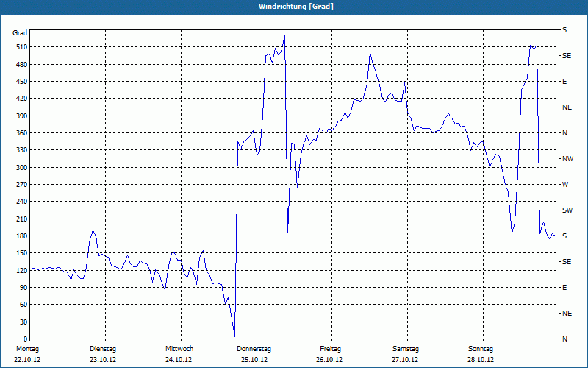Click the "Mittwoch" day label
588x368 pixels.
point(179,349)
